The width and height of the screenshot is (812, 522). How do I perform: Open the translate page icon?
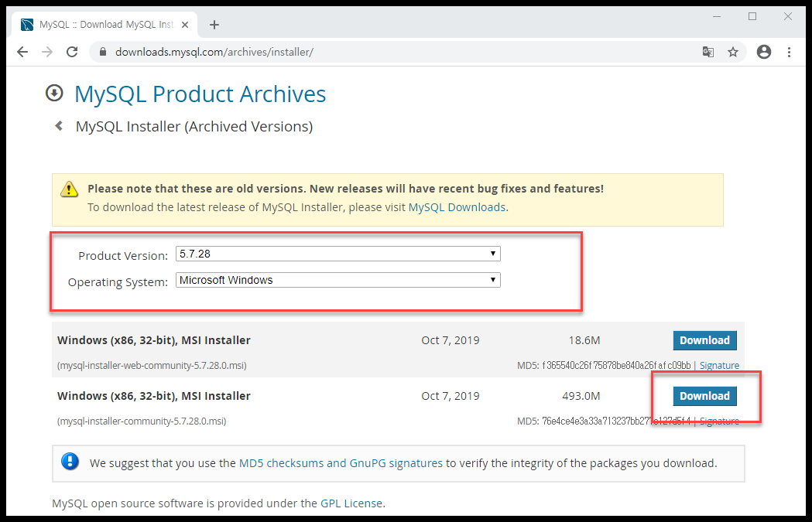[708, 52]
